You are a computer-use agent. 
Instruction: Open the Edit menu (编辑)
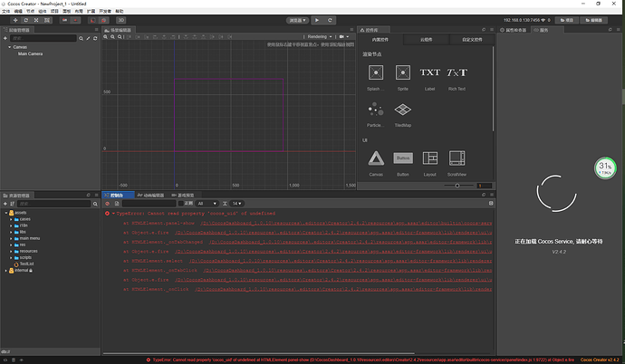click(18, 11)
